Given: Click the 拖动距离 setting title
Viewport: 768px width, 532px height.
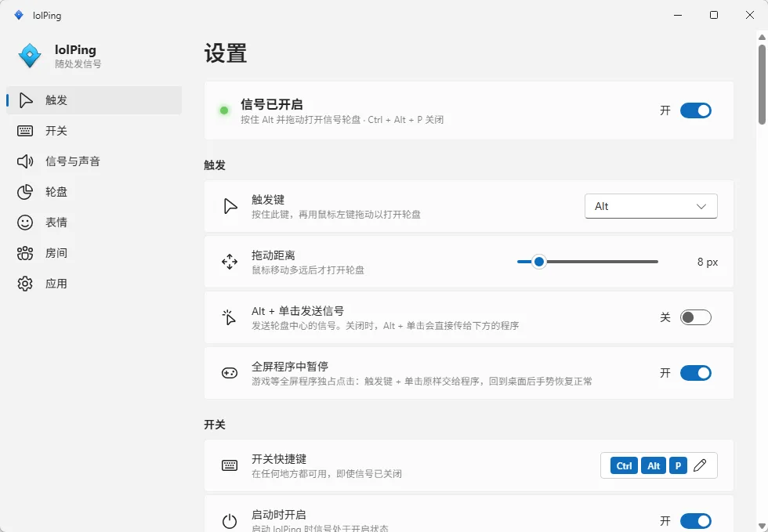Looking at the screenshot, I should (x=274, y=255).
